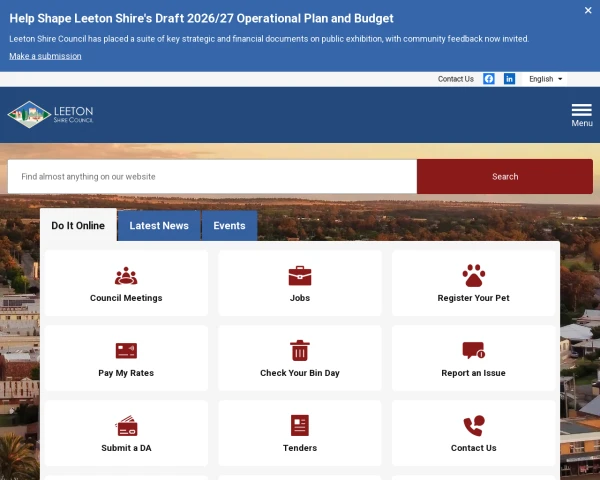The image size is (600, 480).
Task: Open the Report an Issue label
Action: point(473,373)
